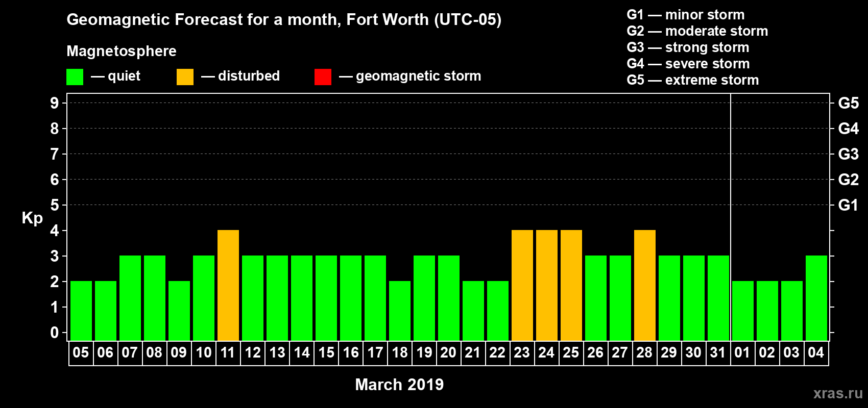Screen dimensions: 868x408
Task: Click the 'Kp' axis label
Action: pos(32,219)
